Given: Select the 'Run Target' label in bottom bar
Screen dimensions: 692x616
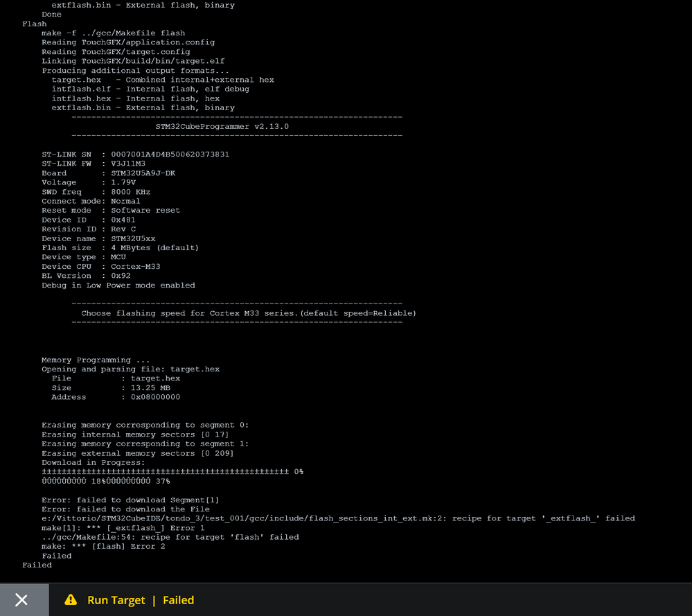Looking at the screenshot, I should coord(116,600).
